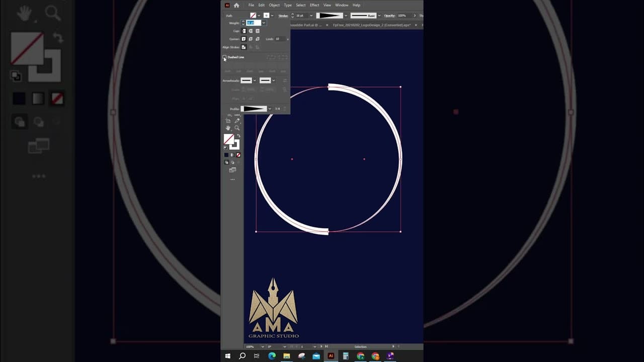Open control bar stroke weight dropdown
The image size is (644, 362).
pyautogui.click(x=311, y=16)
